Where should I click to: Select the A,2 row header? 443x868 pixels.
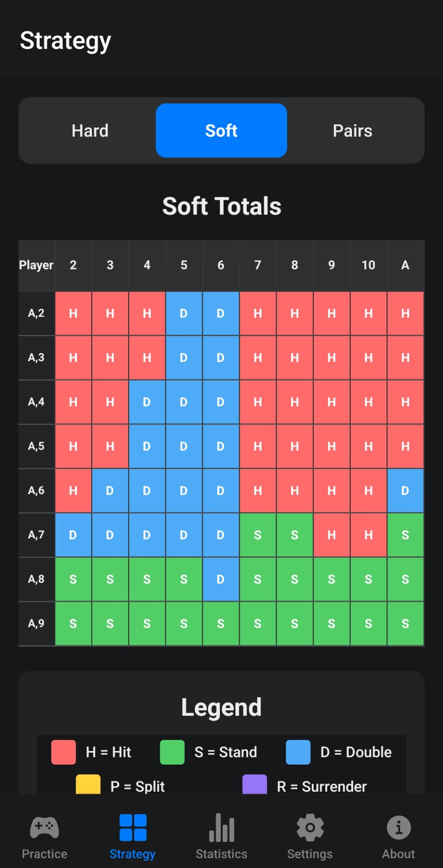[36, 314]
